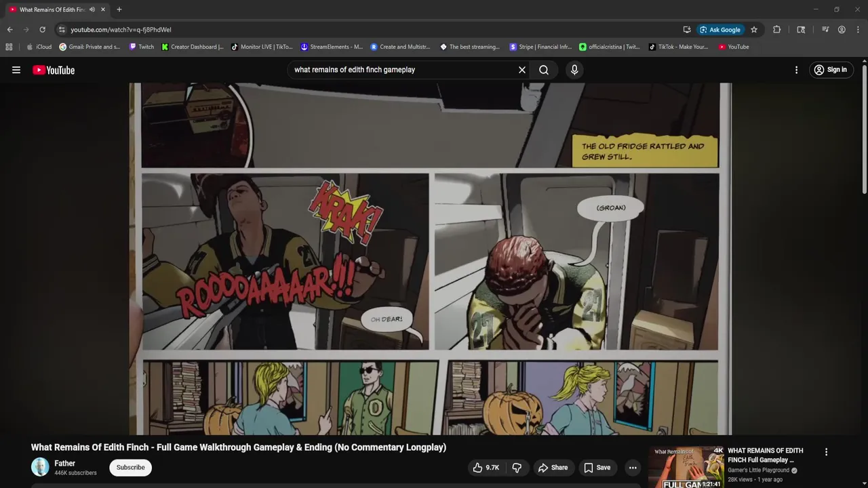
Task: Open suggested WHAT REMAINS OF EDITH FINCH title
Action: 766,455
